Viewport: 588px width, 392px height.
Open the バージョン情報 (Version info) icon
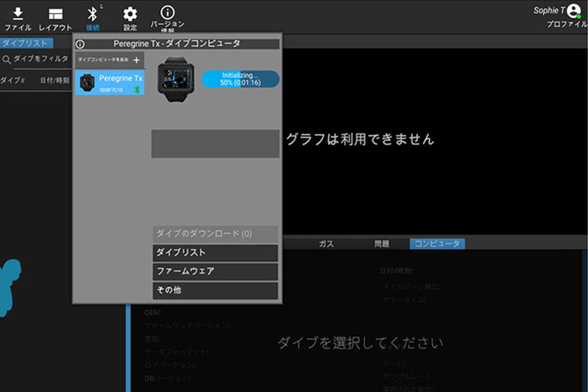[x=167, y=13]
